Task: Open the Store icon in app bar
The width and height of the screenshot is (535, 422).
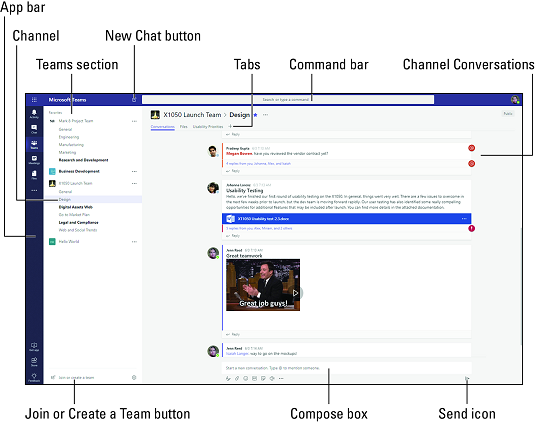Action: pyautogui.click(x=34, y=361)
